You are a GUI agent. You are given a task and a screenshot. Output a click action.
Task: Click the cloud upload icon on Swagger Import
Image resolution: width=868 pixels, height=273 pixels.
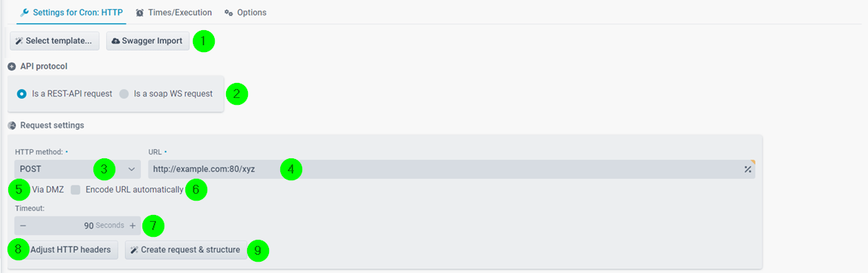(116, 41)
